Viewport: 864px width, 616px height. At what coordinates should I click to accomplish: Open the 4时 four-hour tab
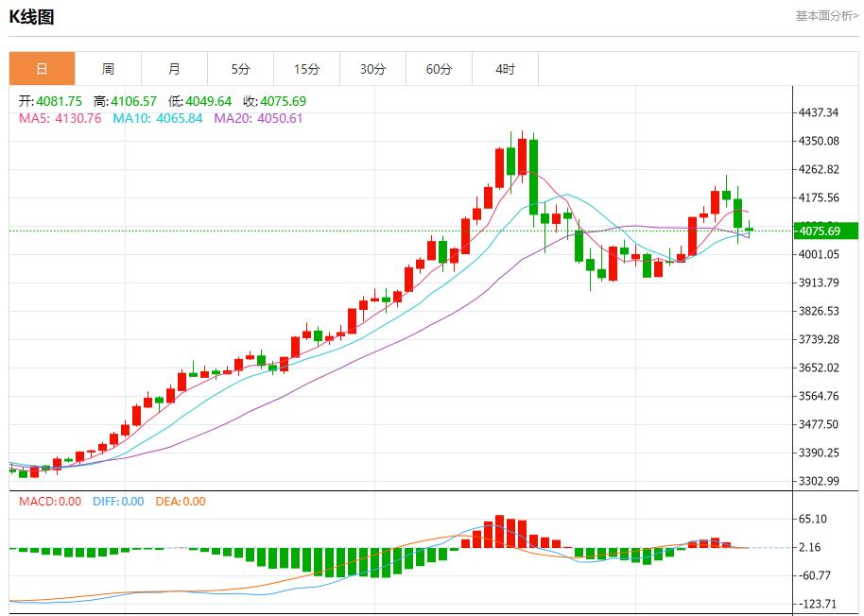coord(505,69)
